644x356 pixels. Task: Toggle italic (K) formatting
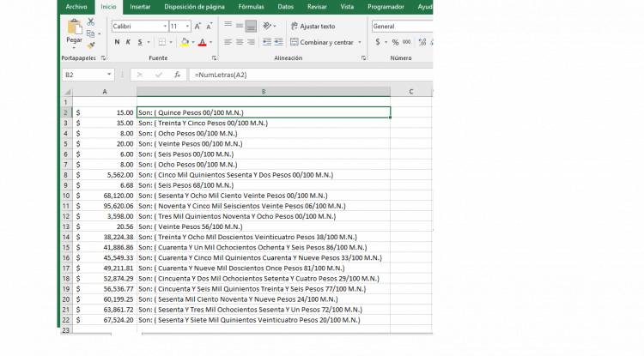coord(128,42)
